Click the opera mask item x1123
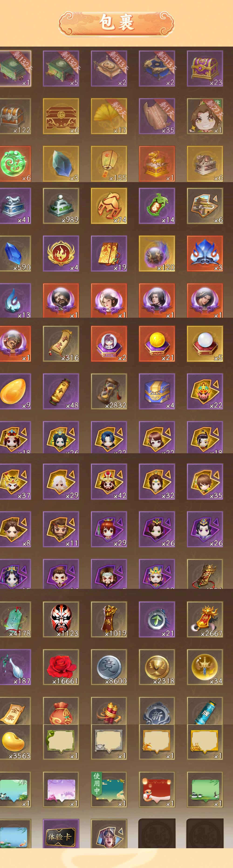Viewport: 233px width, 868px height. [61, 619]
